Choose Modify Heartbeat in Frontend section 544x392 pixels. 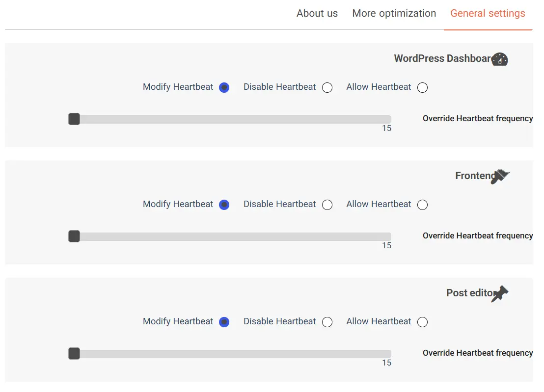pyautogui.click(x=224, y=205)
